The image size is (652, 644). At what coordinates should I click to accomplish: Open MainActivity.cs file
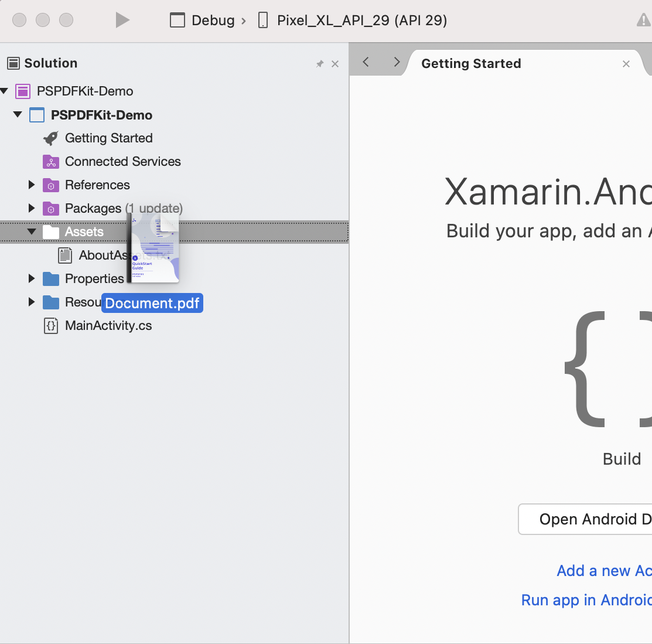(x=108, y=326)
